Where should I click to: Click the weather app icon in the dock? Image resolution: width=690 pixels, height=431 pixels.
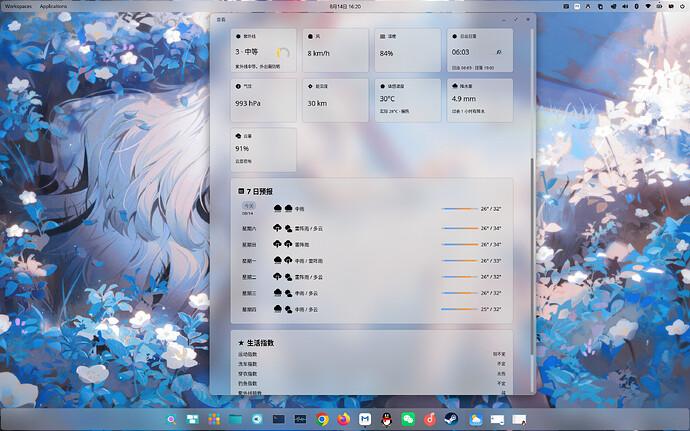(475, 420)
